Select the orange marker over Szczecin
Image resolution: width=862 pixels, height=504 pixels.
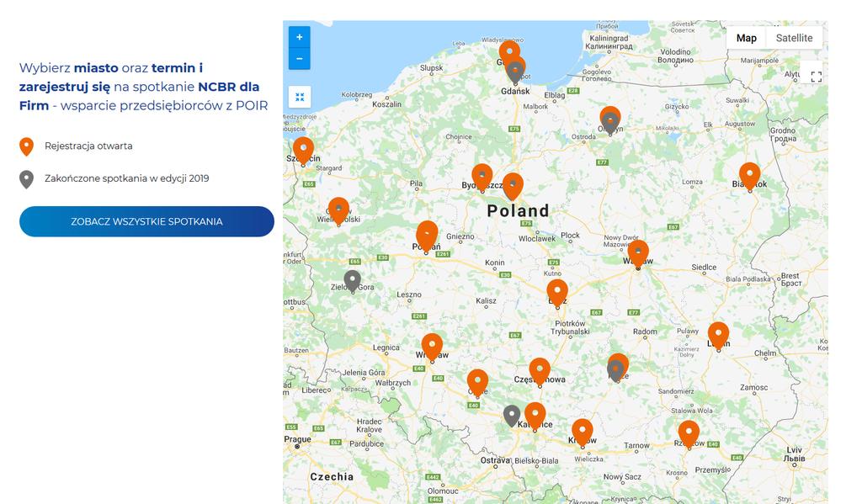click(303, 150)
